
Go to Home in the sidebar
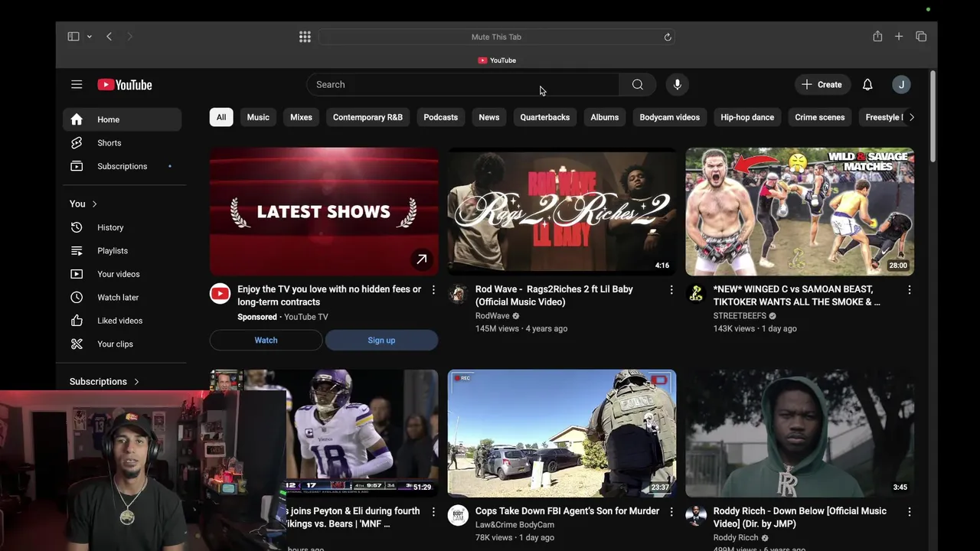click(122, 119)
